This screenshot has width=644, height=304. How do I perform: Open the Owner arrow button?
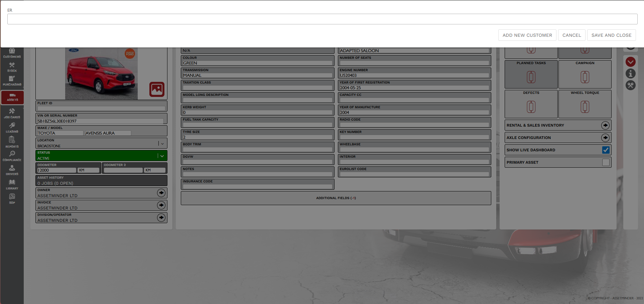click(161, 193)
